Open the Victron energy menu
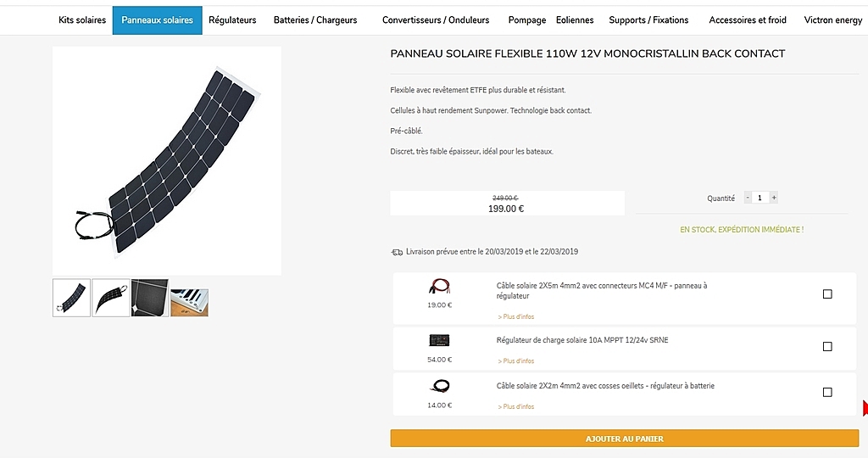 (832, 20)
